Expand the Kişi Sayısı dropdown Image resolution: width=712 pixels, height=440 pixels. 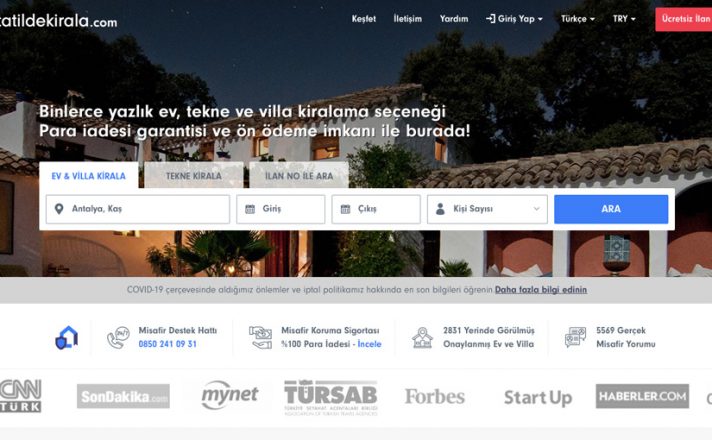pyautogui.click(x=487, y=209)
